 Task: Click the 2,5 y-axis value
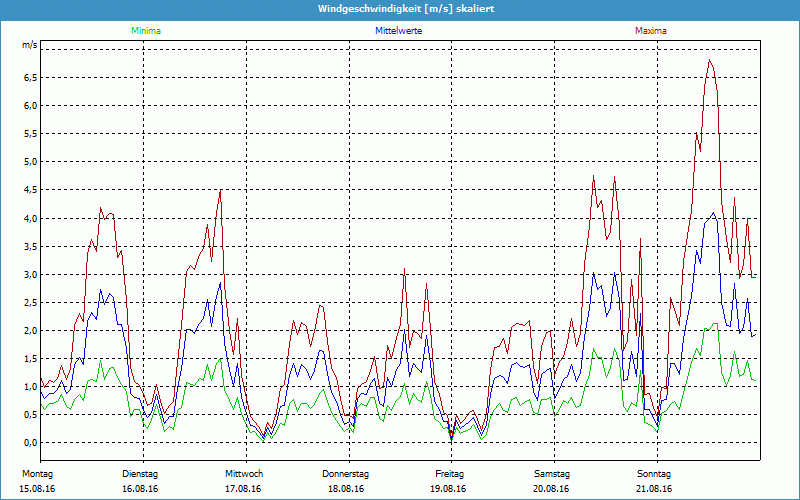coord(30,303)
